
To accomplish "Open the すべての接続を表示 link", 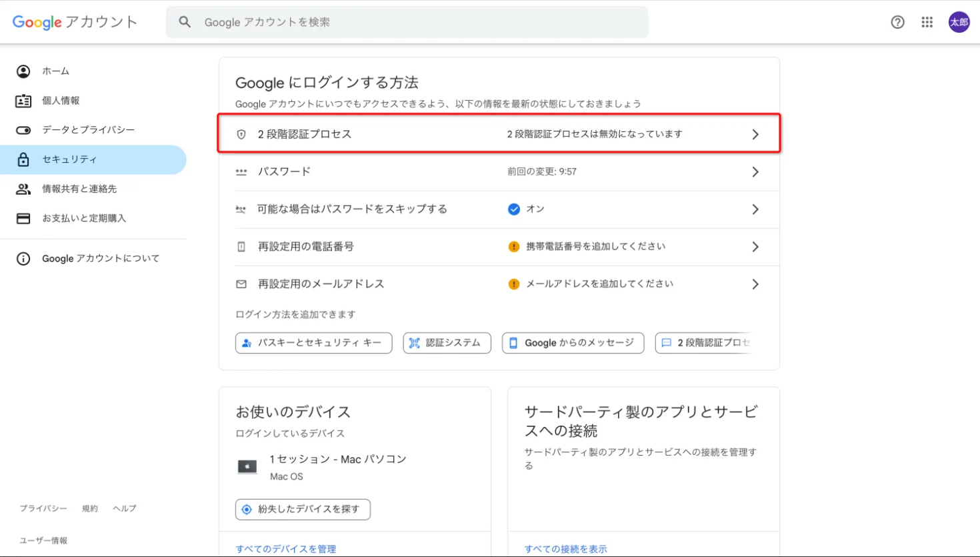I will point(565,549).
